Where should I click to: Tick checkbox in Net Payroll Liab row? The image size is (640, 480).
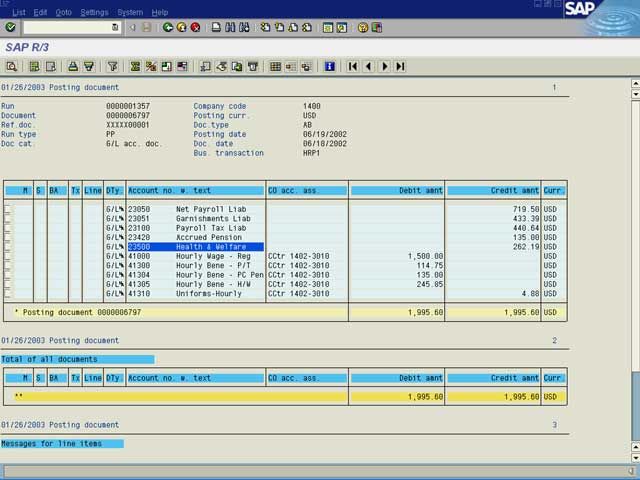click(x=8, y=209)
